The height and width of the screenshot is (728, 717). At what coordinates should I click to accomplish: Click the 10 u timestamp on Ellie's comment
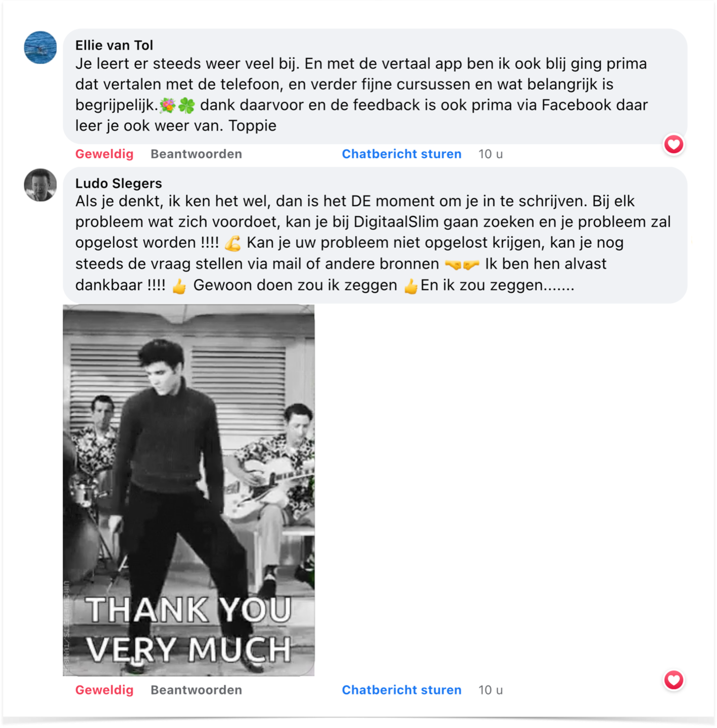pos(491,154)
